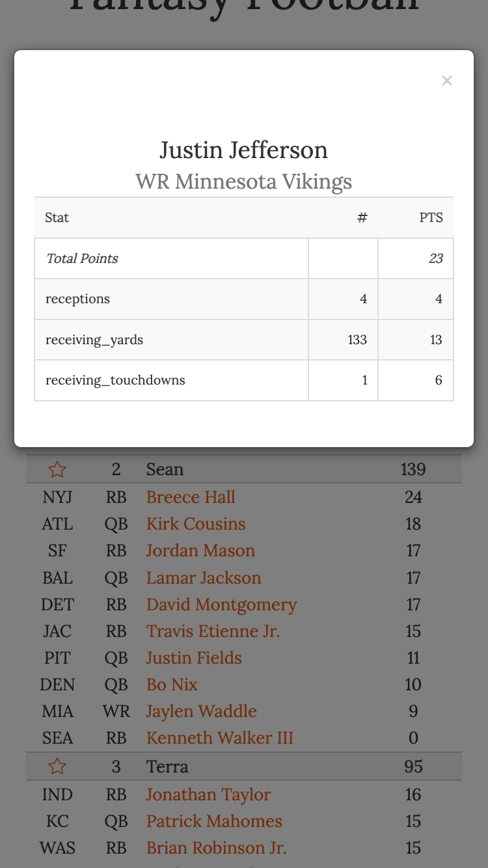View Lamar Jackson's stats

point(203,578)
